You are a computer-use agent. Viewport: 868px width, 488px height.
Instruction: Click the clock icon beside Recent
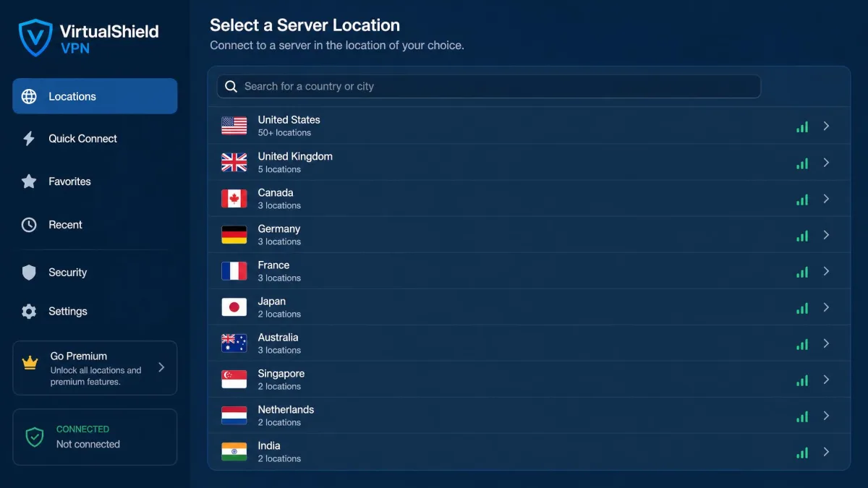coord(29,225)
